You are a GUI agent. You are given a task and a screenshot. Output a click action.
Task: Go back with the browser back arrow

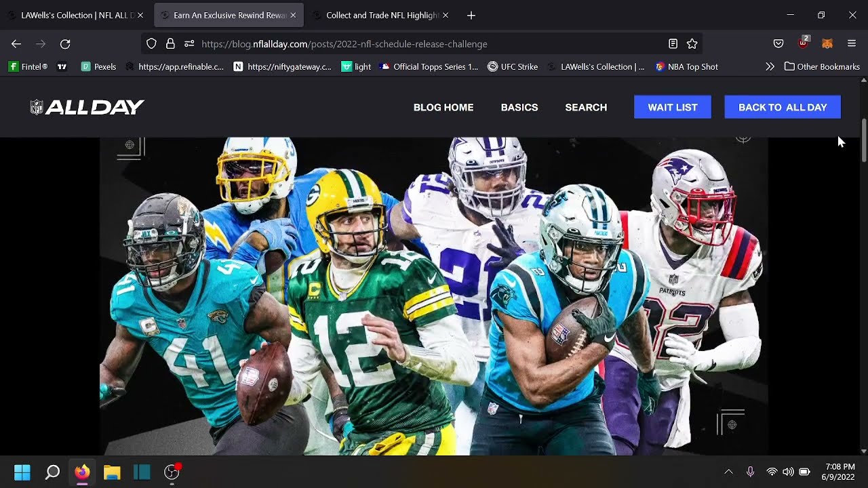16,44
